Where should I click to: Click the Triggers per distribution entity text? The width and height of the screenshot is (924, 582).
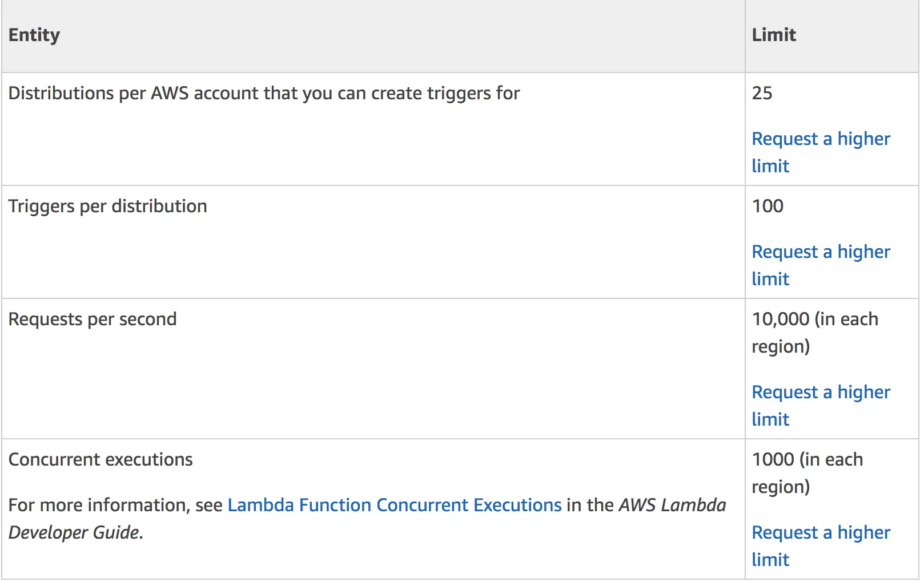click(107, 207)
